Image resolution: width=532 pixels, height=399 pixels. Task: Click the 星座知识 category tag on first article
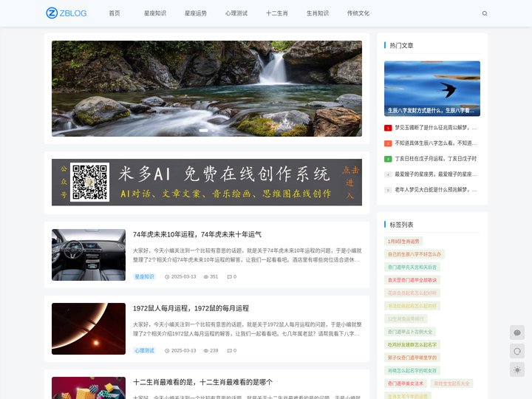coord(145,277)
